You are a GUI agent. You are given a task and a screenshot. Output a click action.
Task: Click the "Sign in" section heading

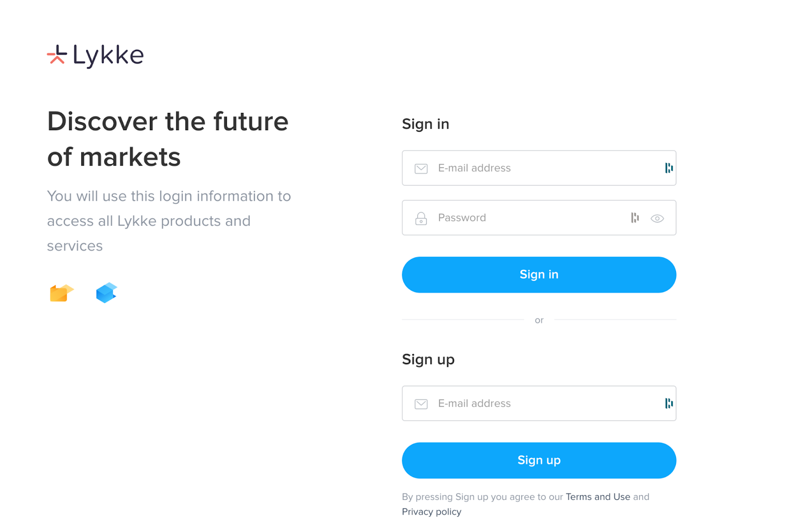[426, 124]
